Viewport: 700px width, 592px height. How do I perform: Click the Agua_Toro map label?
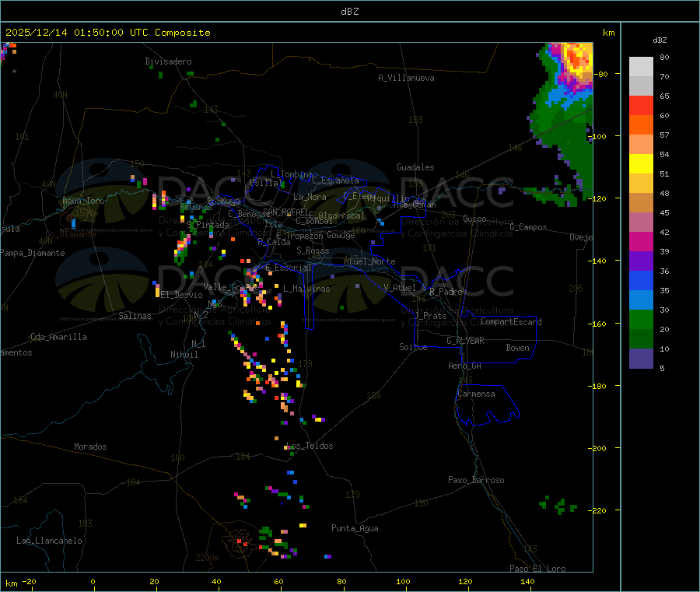coord(83,201)
